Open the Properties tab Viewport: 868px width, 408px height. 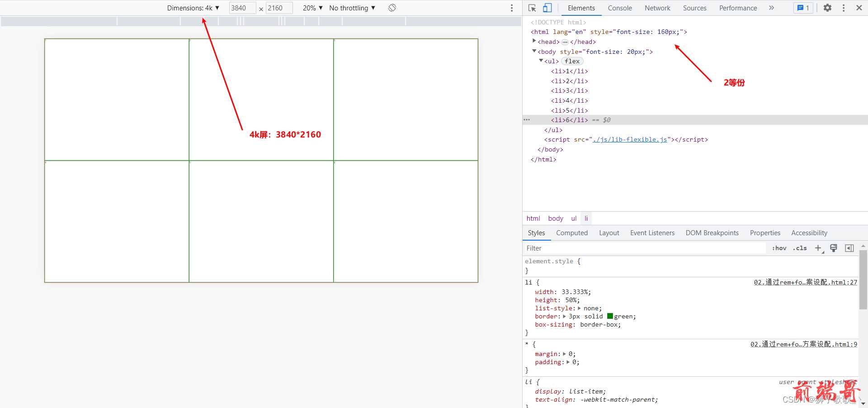coord(765,233)
